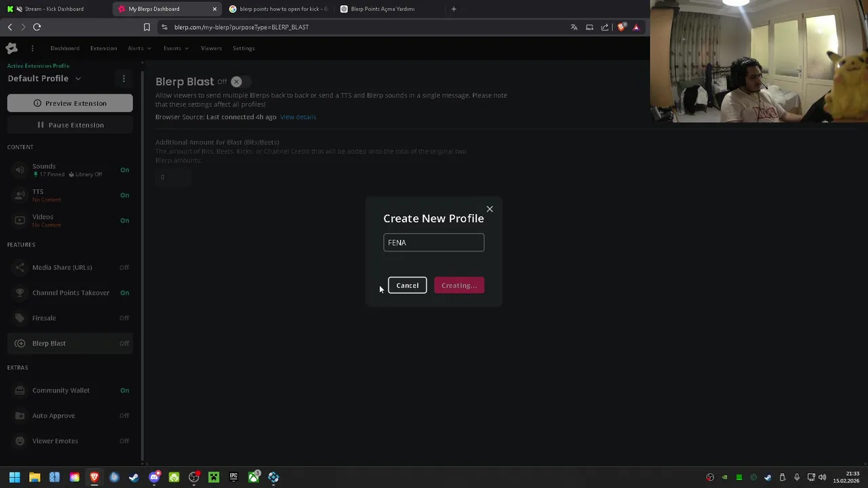Open Preview Extension
Viewport: 868px width, 488px height.
point(70,103)
